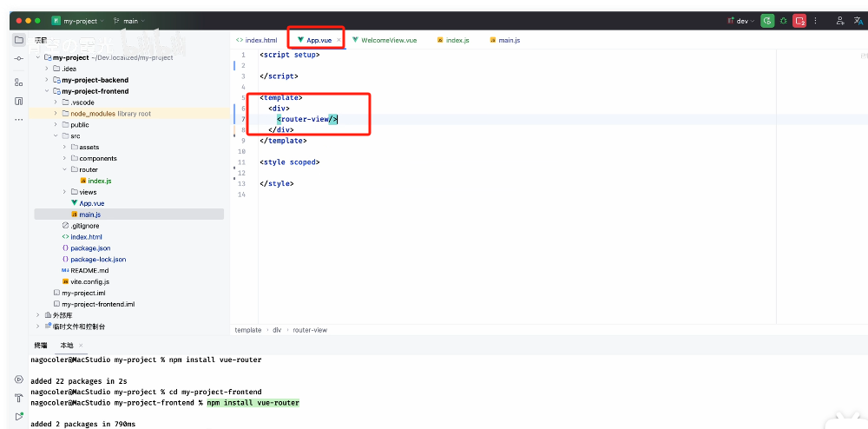The image size is (868, 429).
Task: Open the Structure tool window icon
Action: point(19,82)
